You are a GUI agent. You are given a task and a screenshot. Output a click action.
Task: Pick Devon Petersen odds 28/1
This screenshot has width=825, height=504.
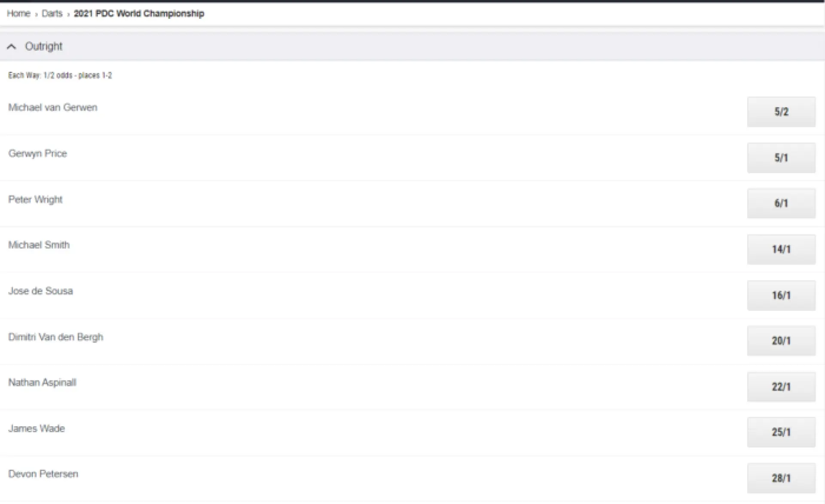click(x=781, y=478)
